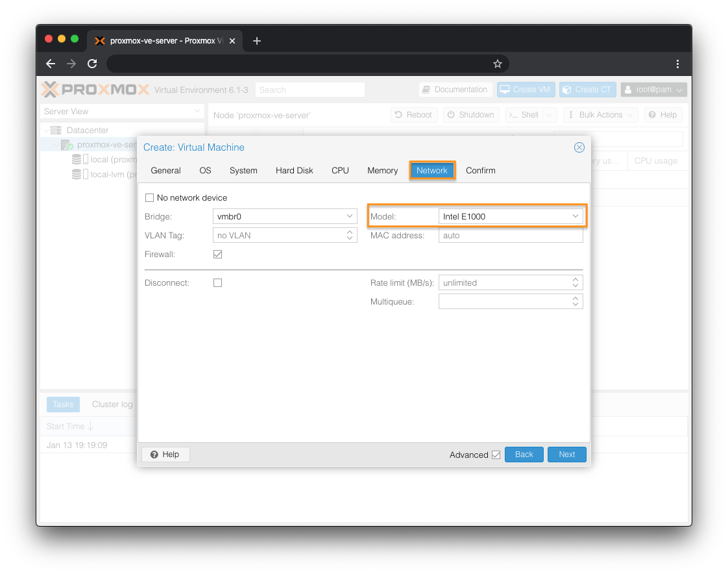Select the Jan 13 19:19:09 task row
728x574 pixels.
coord(88,445)
